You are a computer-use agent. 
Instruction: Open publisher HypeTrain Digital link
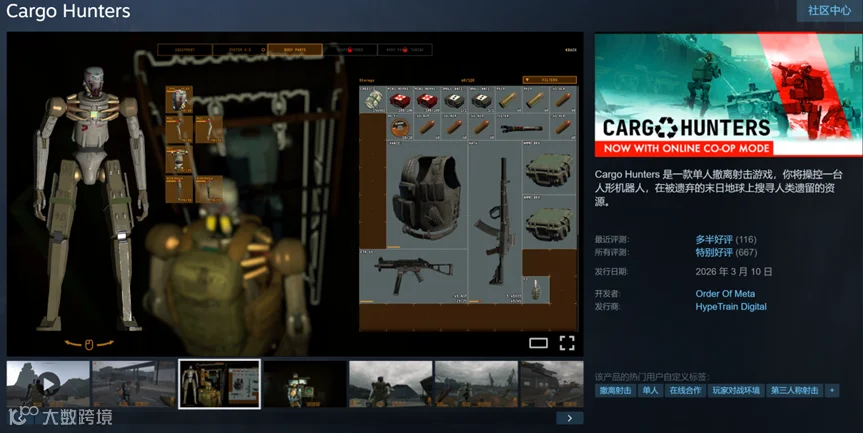click(731, 306)
